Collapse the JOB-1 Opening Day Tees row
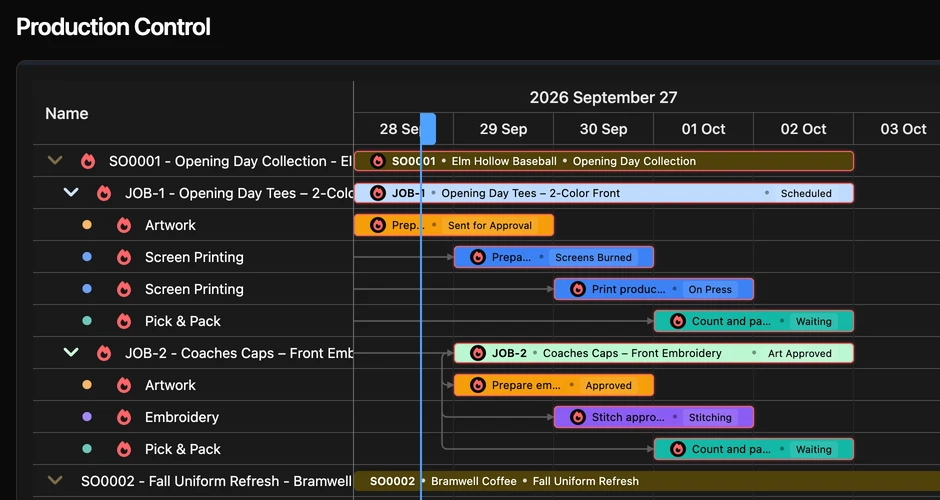Image resolution: width=940 pixels, height=500 pixels. click(x=71, y=192)
